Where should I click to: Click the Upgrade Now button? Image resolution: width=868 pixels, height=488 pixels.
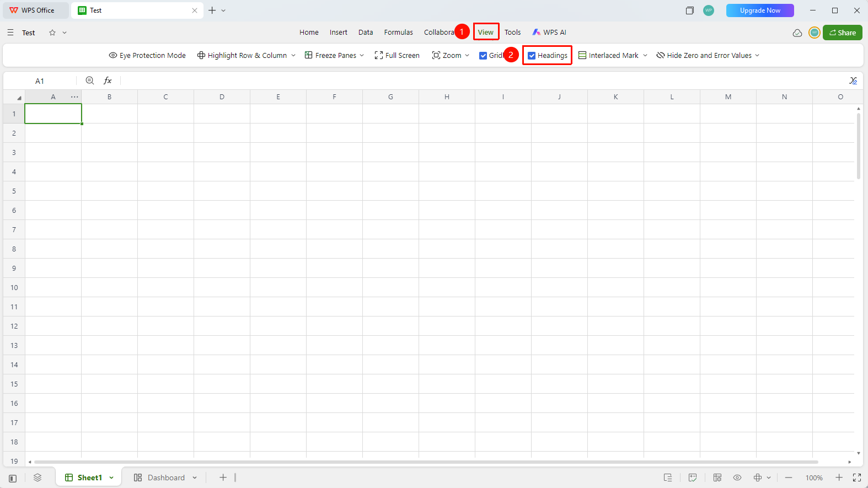pos(760,10)
